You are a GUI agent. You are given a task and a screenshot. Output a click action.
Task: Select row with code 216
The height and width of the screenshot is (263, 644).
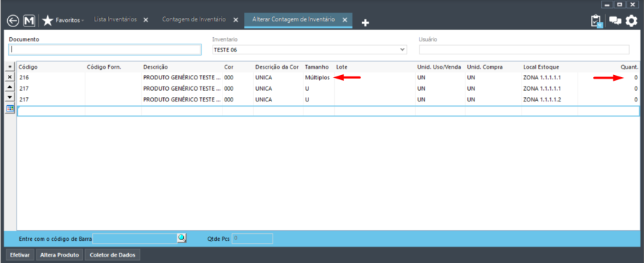pos(328,77)
